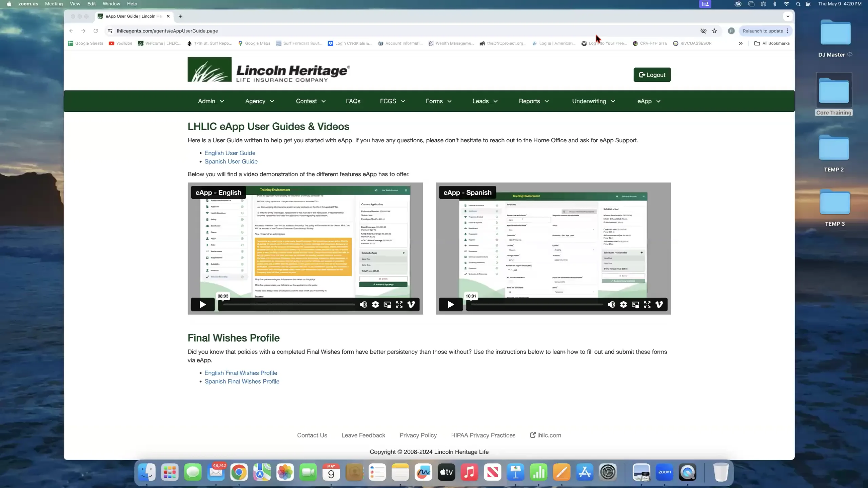Mute the eApp Spanish video volume
Viewport: 868px width, 488px height.
tap(611, 304)
